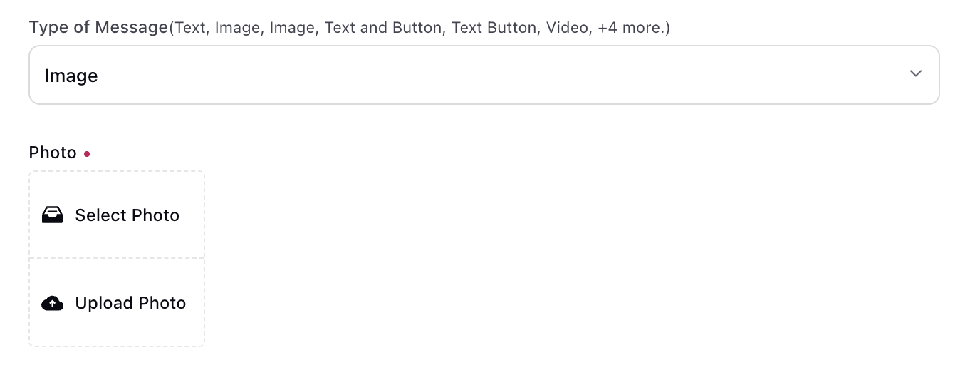
Task: Click the message types hint in parentheses
Action: coord(419,29)
